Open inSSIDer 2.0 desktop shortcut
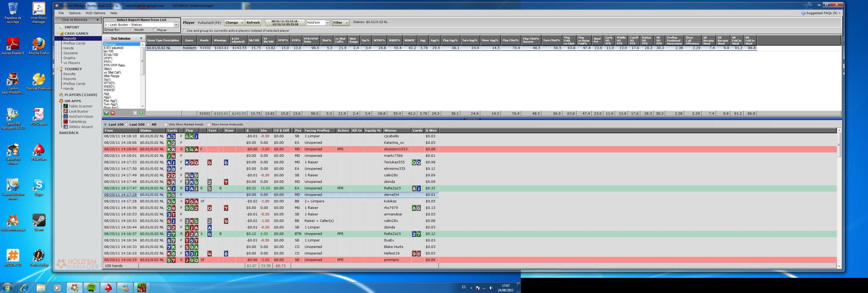 [x=13, y=258]
